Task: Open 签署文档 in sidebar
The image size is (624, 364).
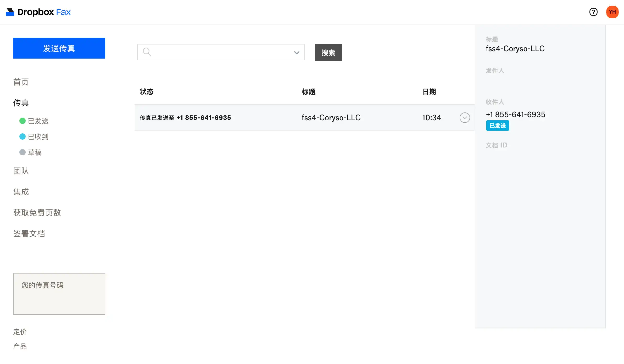Action: pyautogui.click(x=29, y=234)
